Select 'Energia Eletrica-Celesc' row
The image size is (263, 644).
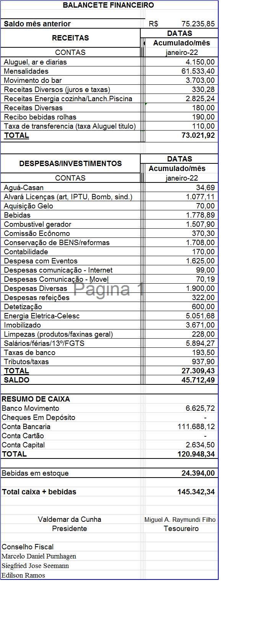click(x=109, y=316)
